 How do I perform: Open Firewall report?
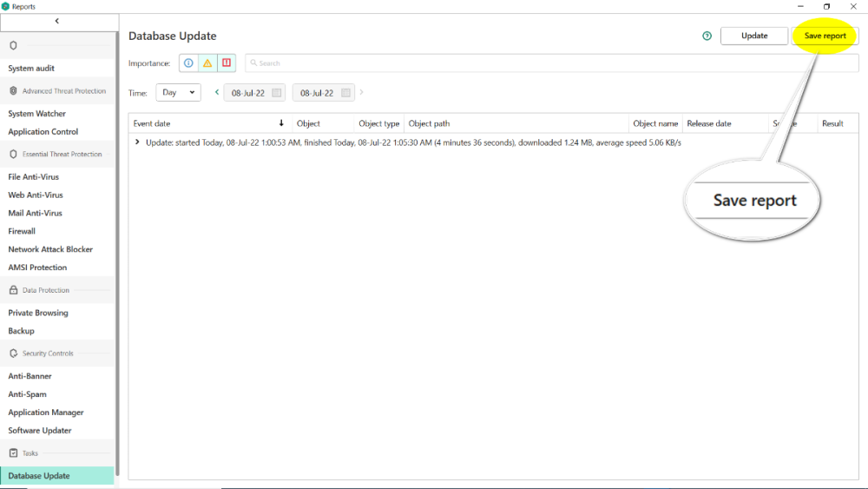(57, 231)
